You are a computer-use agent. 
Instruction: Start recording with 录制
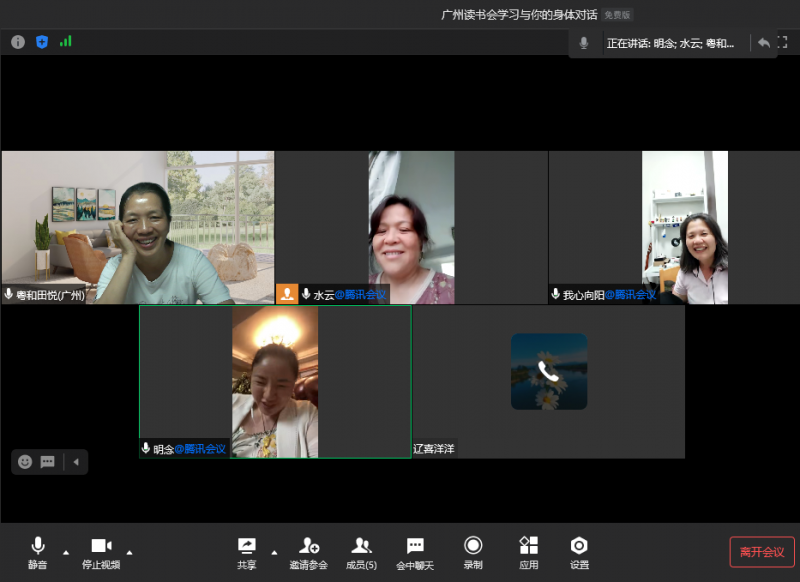tap(473, 552)
